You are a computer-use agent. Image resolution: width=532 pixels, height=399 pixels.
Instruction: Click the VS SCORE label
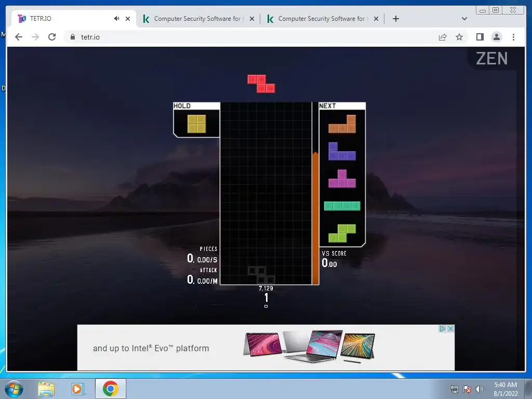pos(334,254)
